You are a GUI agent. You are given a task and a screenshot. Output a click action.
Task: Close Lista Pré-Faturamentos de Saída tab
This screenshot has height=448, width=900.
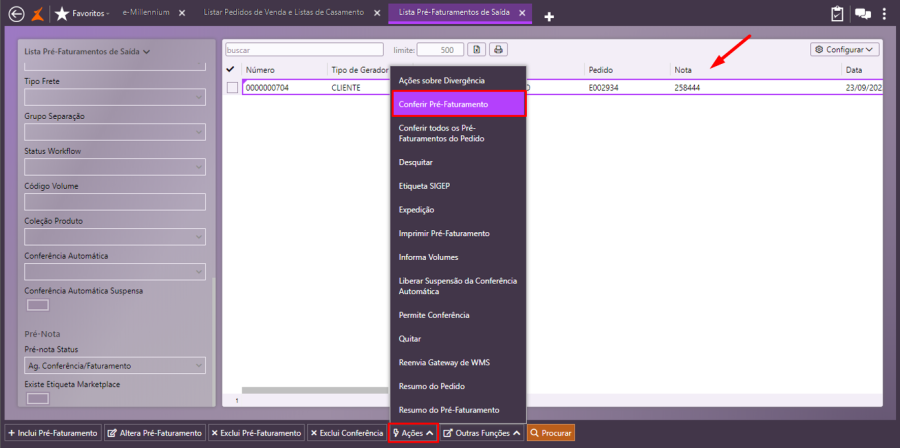pyautogui.click(x=522, y=13)
